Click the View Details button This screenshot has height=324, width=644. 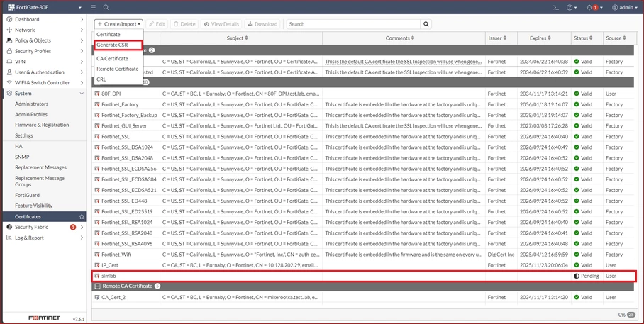[221, 24]
